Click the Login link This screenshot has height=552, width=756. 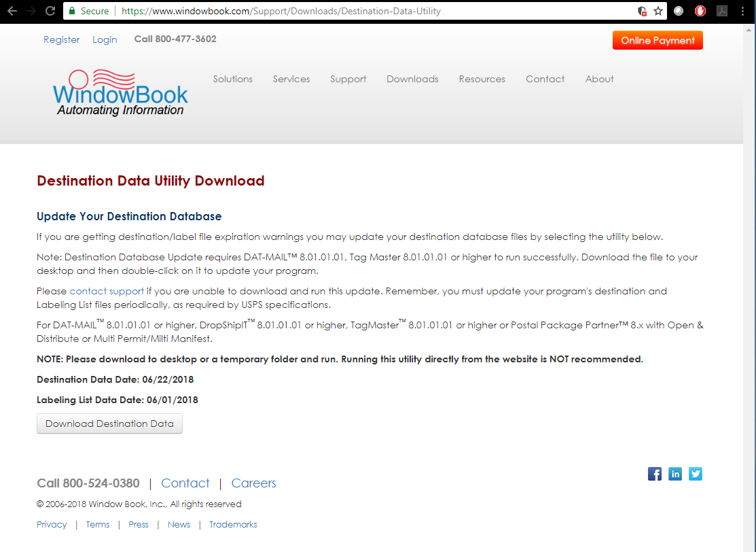pyautogui.click(x=105, y=39)
